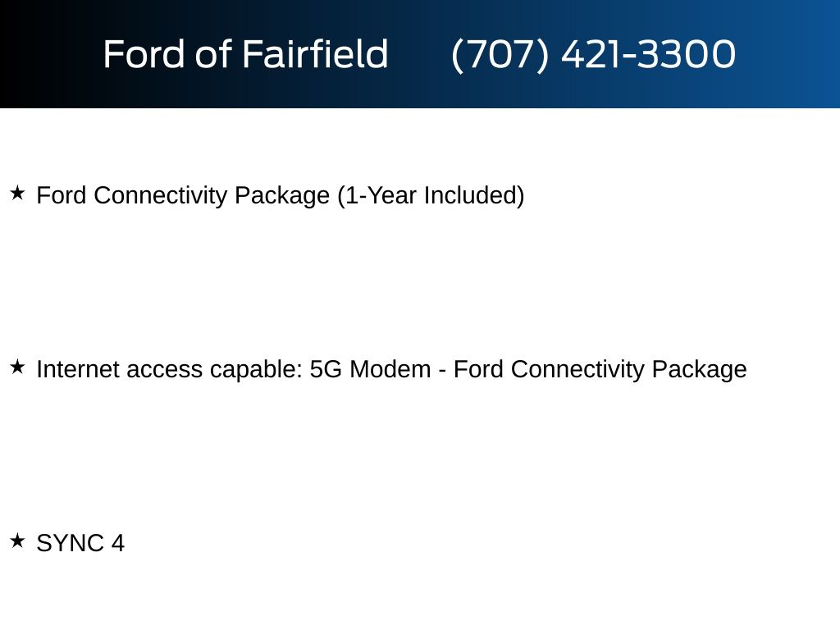The height and width of the screenshot is (630, 840).
Task: Click "Ford Connectivity Package" after the 5G Modem dash
Action: [x=600, y=370]
